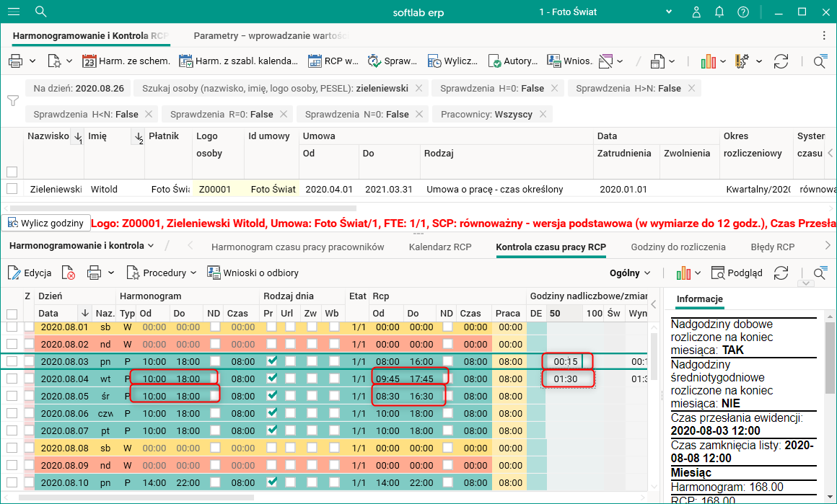This screenshot has height=504, width=837.
Task: Click the Wnioski o odbiory button
Action: click(x=253, y=273)
